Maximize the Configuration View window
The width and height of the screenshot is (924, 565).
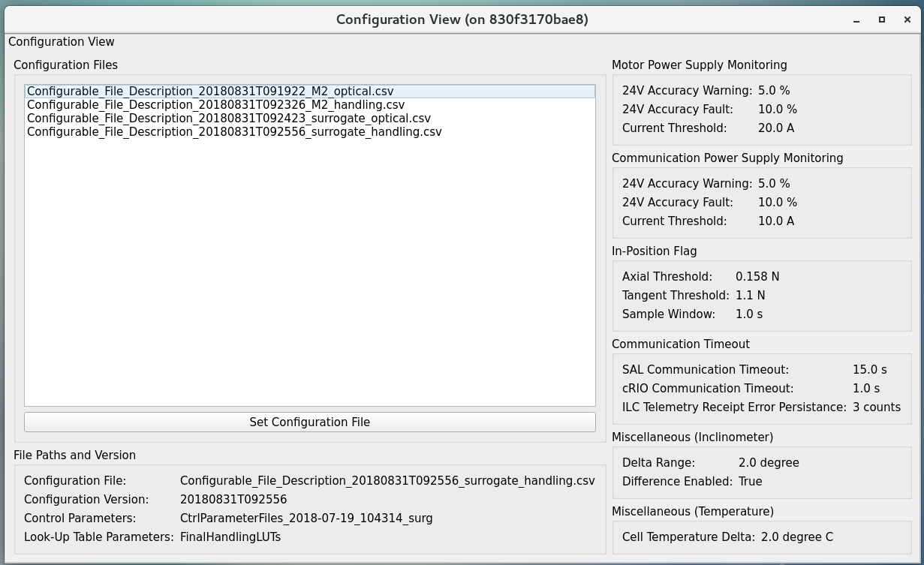pyautogui.click(x=882, y=20)
